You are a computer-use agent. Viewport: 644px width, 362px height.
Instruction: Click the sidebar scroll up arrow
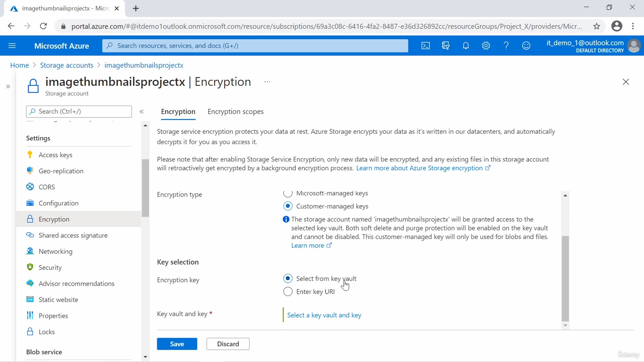click(x=145, y=125)
